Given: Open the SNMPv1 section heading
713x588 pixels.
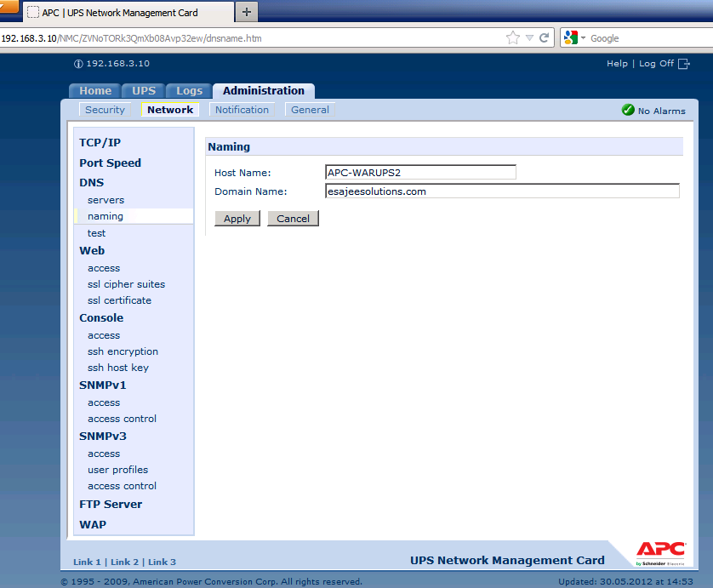Looking at the screenshot, I should pyautogui.click(x=103, y=385).
